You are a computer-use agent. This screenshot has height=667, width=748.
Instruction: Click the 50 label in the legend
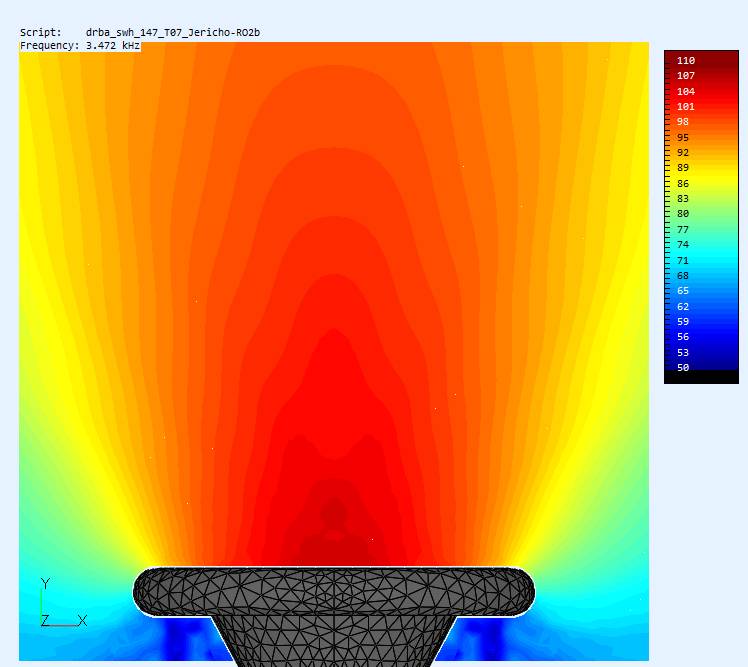[x=683, y=367]
